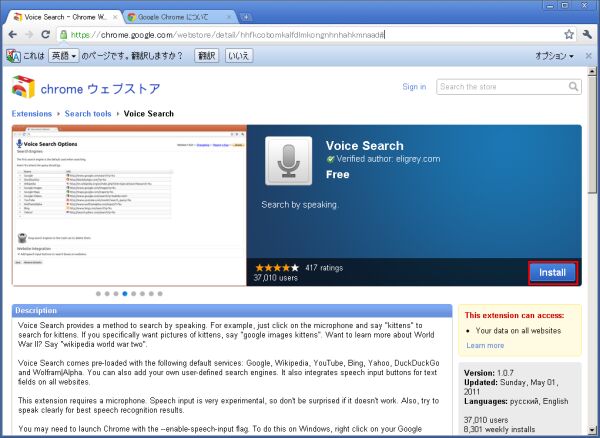Open a new tab with plus button
The image size is (600, 438).
point(246,17)
